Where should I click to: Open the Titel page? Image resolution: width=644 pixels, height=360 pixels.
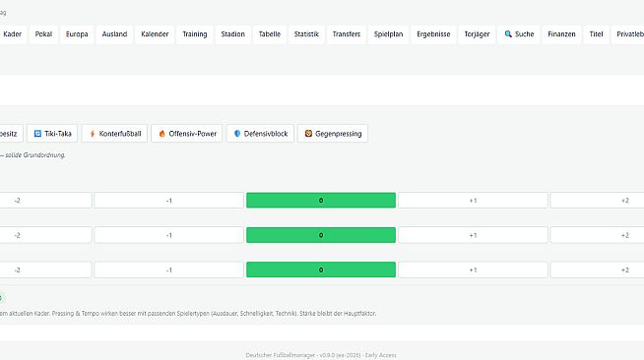tap(596, 34)
